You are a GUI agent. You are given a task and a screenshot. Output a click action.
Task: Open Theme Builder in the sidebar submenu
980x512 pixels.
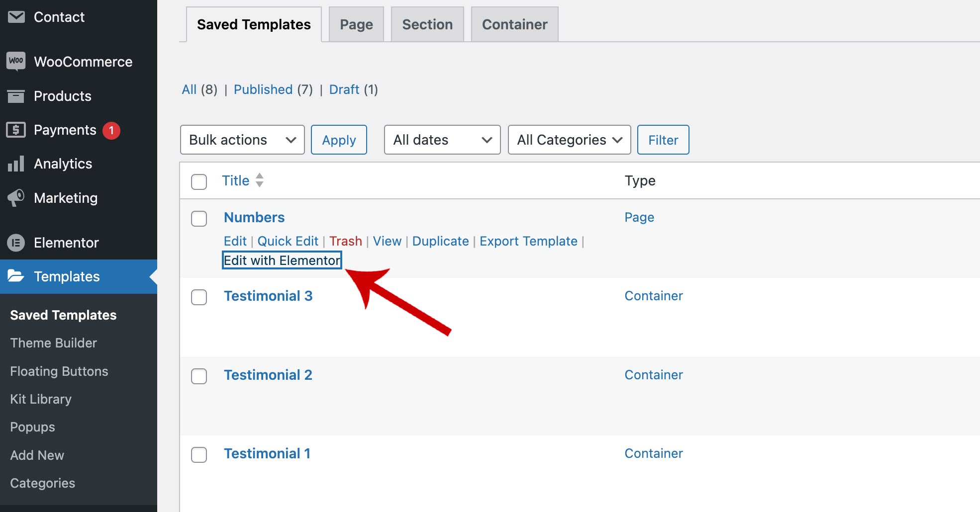point(53,343)
